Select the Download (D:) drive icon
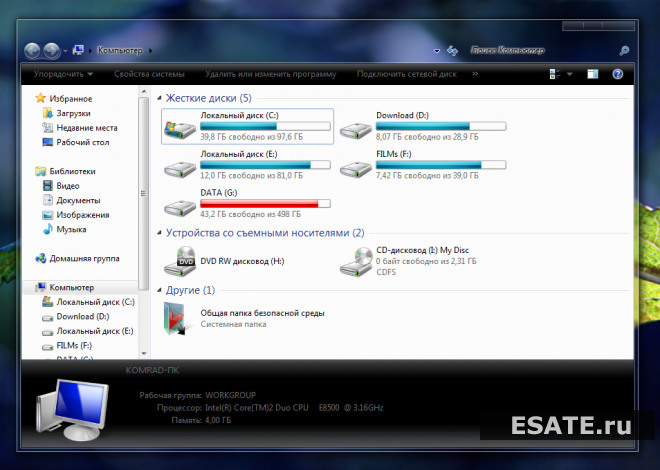This screenshot has width=660, height=470. point(356,130)
